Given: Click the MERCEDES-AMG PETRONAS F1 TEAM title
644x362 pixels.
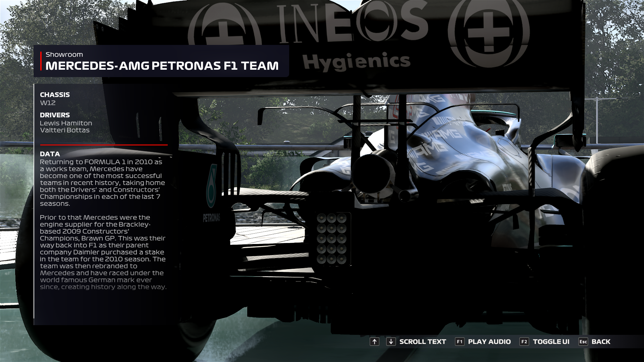Looking at the screenshot, I should [x=162, y=66].
